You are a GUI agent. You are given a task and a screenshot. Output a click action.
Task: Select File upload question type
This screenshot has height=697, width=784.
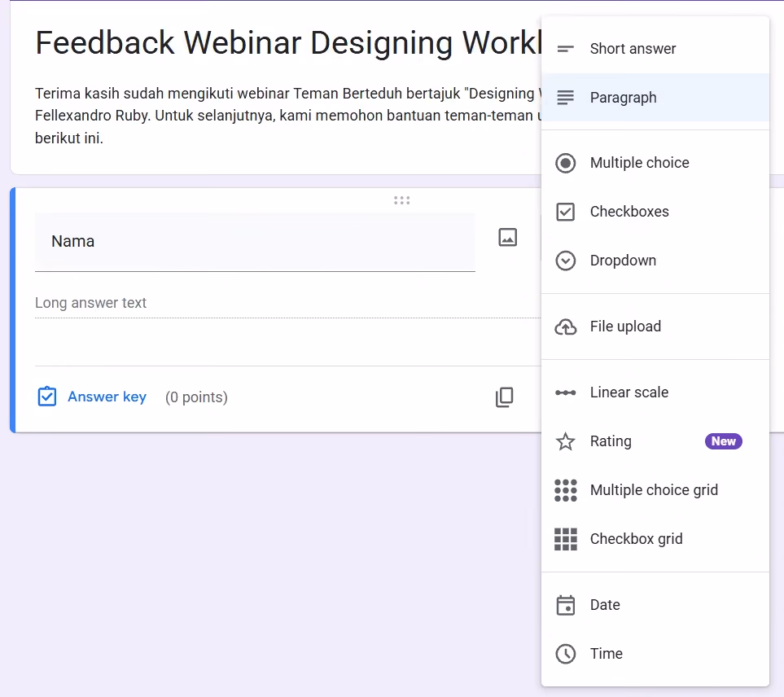(x=655, y=327)
